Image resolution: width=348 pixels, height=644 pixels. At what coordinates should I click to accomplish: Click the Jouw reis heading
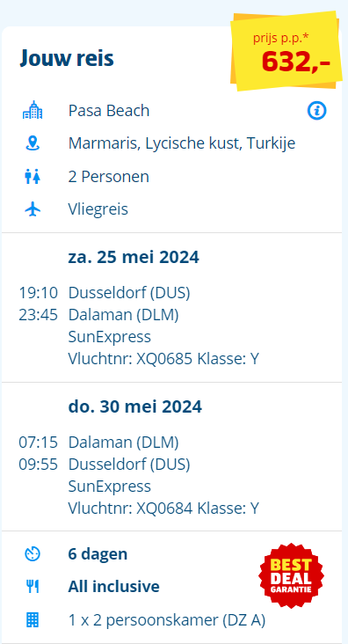click(67, 58)
